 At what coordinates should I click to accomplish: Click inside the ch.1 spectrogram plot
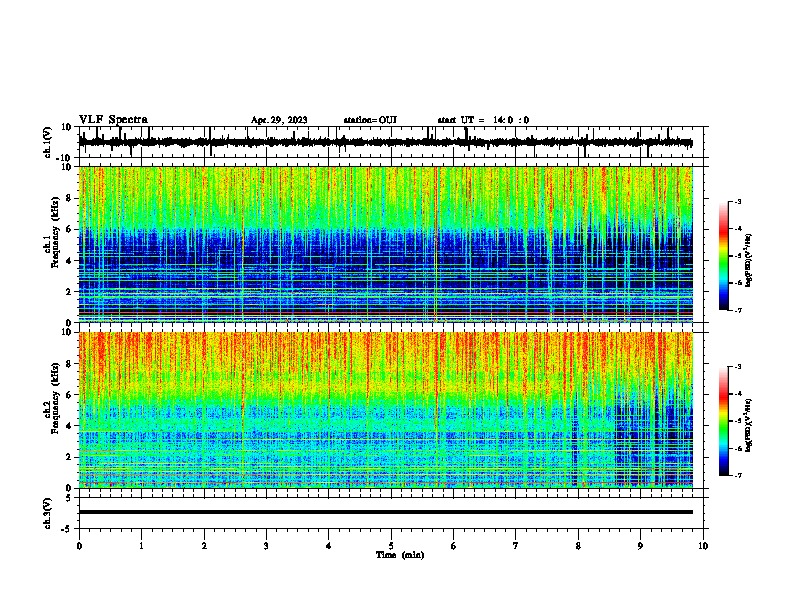coord(386,244)
